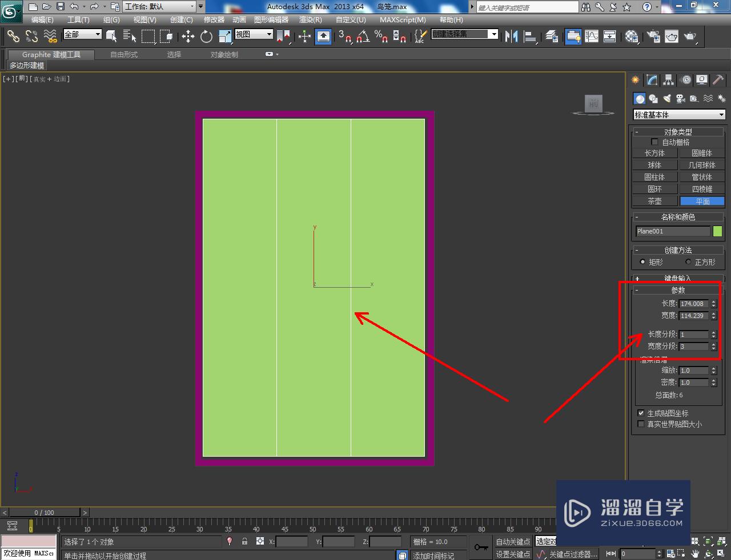Collapse the 对象类型 rollout
The width and height of the screenshot is (731, 560).
[x=678, y=132]
